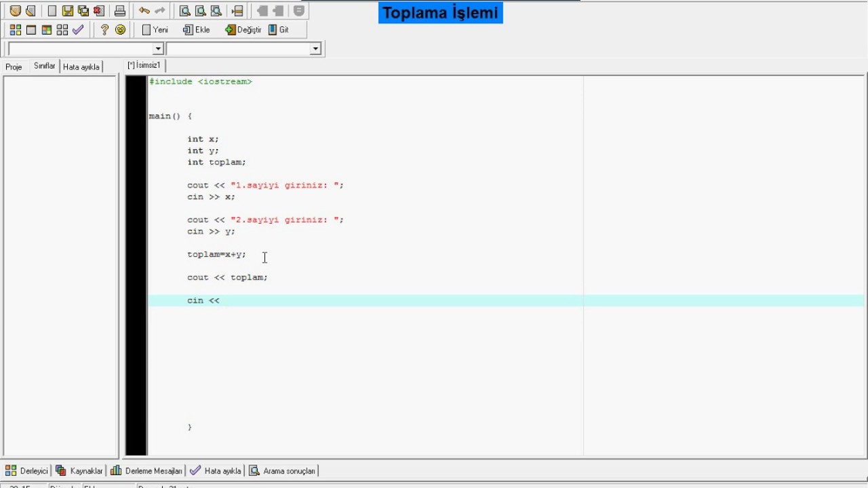Open the replace magnifier icon
This screenshot has height=488, width=868.
(x=200, y=11)
